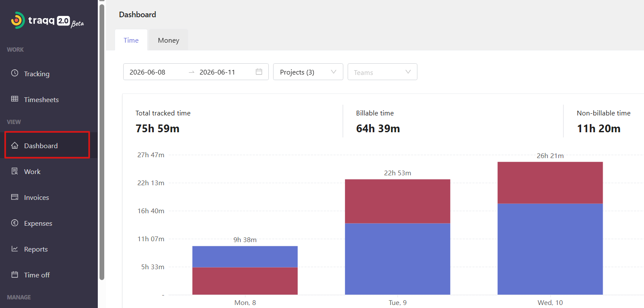The image size is (644, 308).
Task: Click the traqq logo icon
Action: [18, 20]
